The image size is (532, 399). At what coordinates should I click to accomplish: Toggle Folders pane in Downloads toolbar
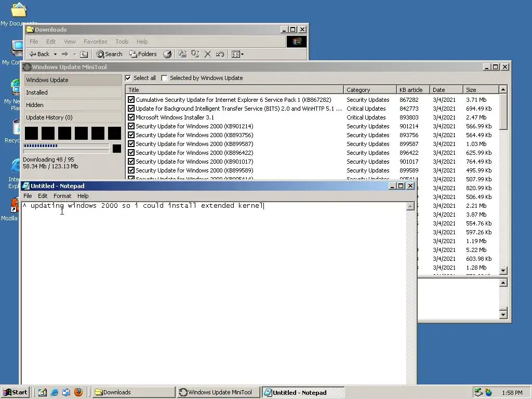[143, 54]
